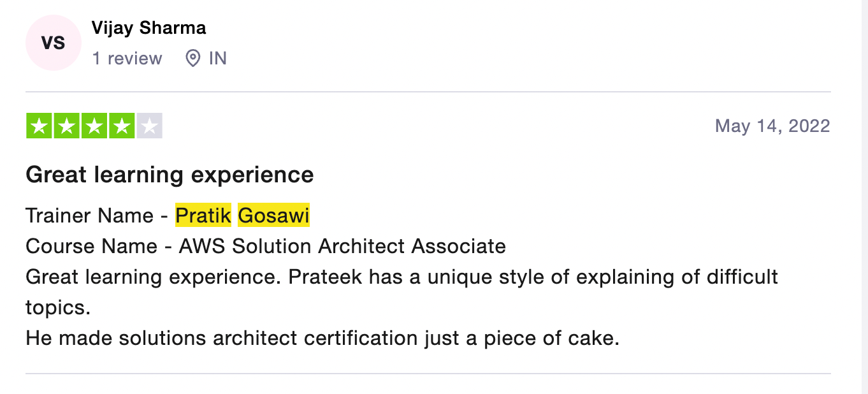Click the fifth grey empty star

pyautogui.click(x=149, y=126)
